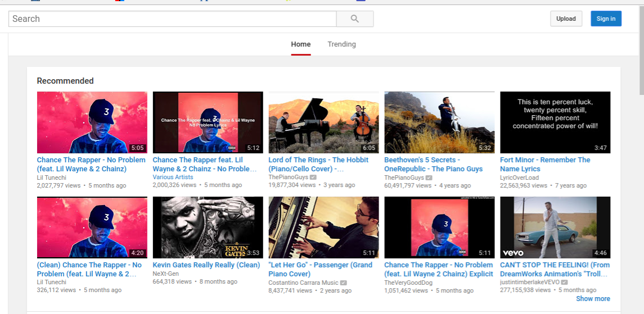Open '"Let Her Go" - Passenger' title link

pyautogui.click(x=321, y=269)
